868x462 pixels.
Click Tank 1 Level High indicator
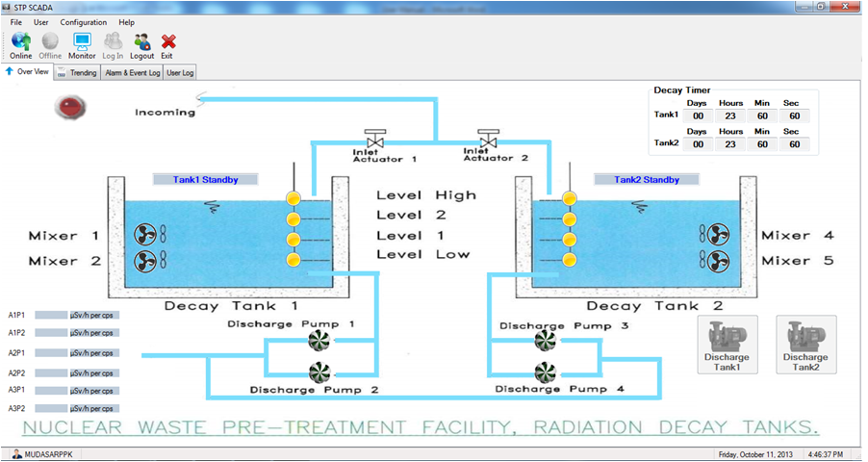pyautogui.click(x=294, y=197)
